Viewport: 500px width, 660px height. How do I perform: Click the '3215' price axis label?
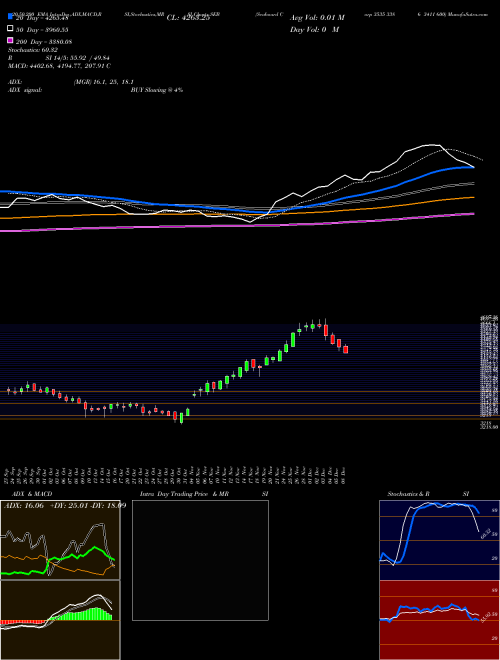click(x=485, y=423)
